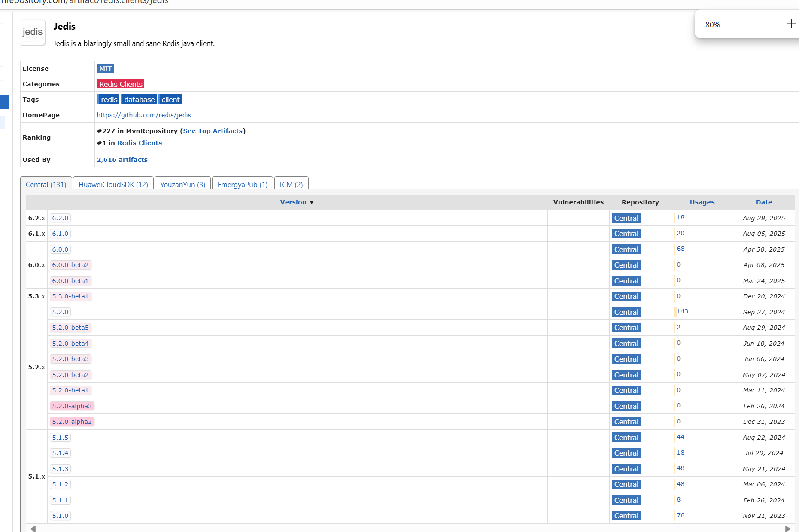
Task: Switch to the ICM (2) tab
Action: click(291, 184)
